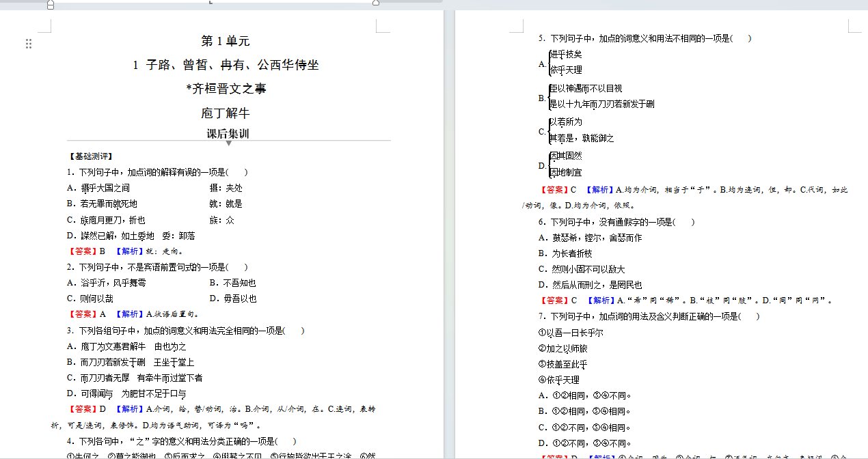
Task: Click the title 庖丁解牛
Action: coord(225,113)
